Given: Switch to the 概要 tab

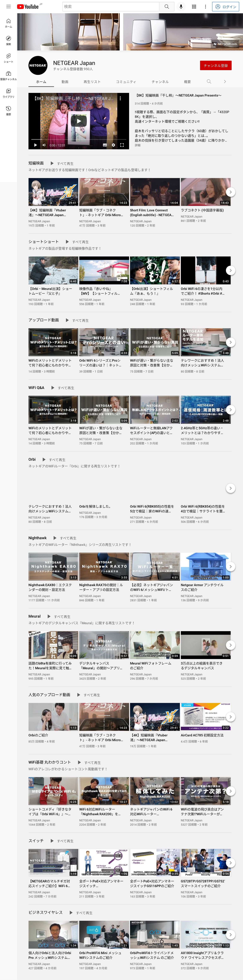Looking at the screenshot, I should pyautogui.click(x=187, y=82).
